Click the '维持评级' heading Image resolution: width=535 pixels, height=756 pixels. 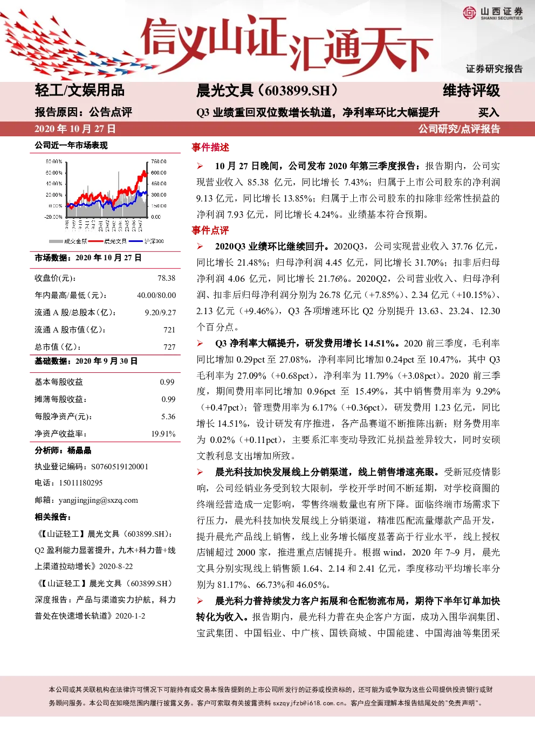[471, 91]
